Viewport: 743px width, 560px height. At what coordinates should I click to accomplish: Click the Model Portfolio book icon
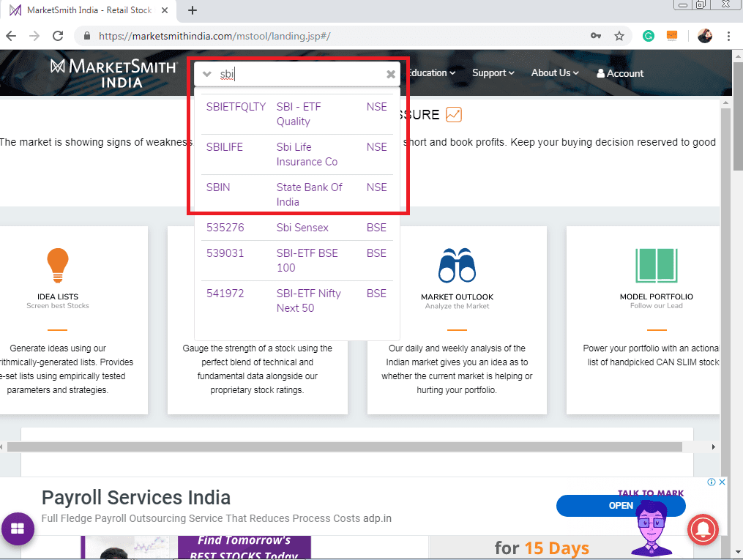point(657,265)
